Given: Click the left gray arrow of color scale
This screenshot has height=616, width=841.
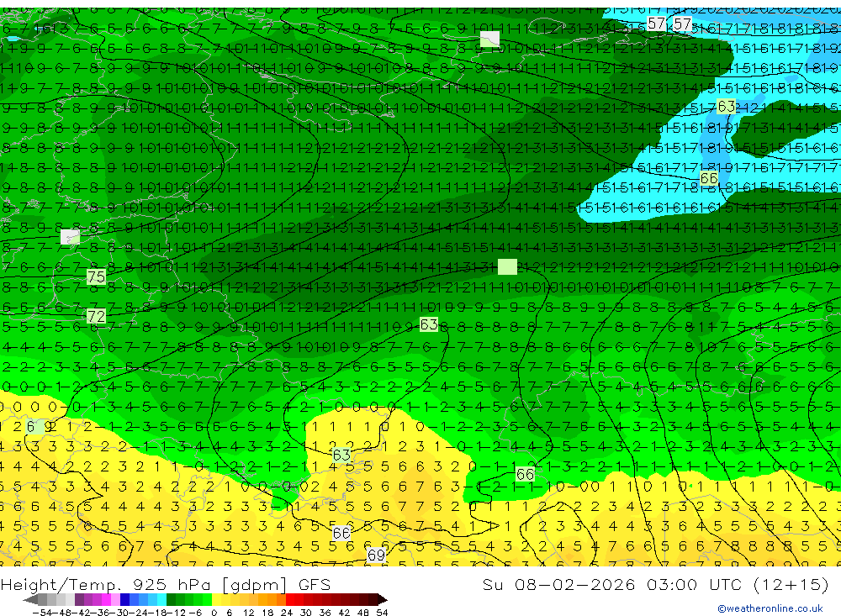Looking at the screenshot, I should (30, 599).
